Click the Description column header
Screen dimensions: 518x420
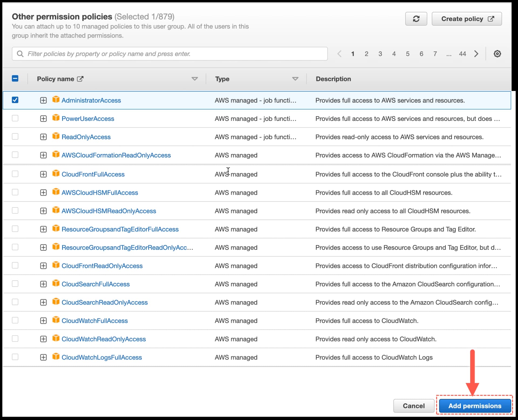(333, 79)
